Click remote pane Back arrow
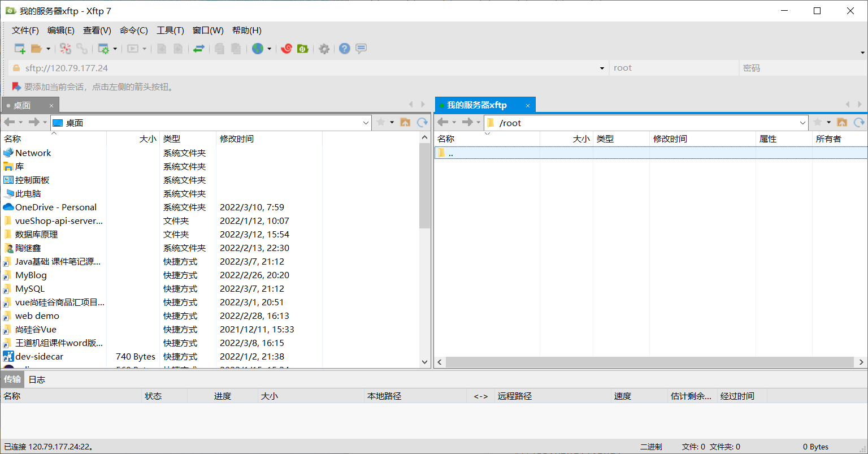The image size is (868, 454). click(442, 122)
